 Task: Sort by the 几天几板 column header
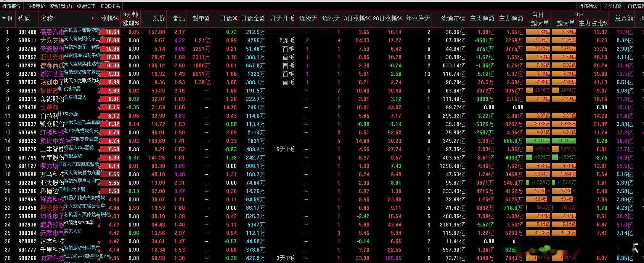[282, 18]
